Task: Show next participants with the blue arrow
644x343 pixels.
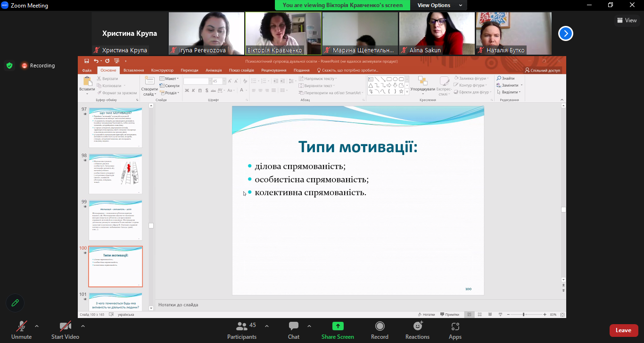Action: (x=566, y=33)
